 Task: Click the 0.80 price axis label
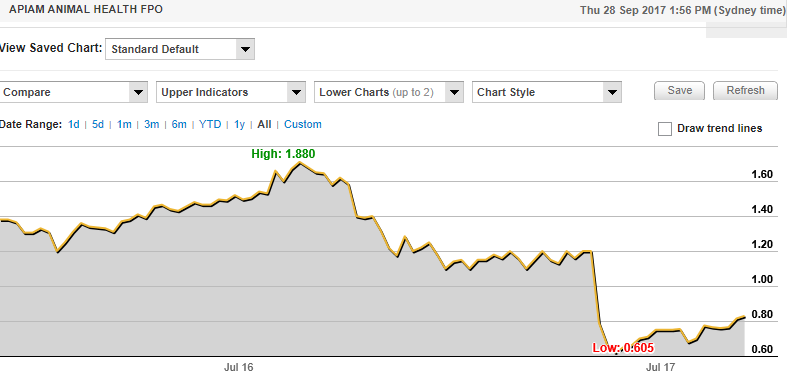click(x=761, y=315)
